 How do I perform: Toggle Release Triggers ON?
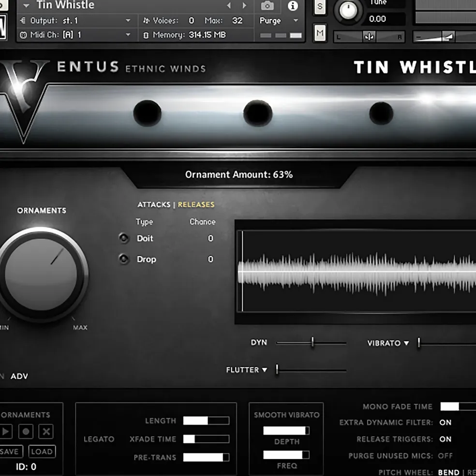pos(446,439)
